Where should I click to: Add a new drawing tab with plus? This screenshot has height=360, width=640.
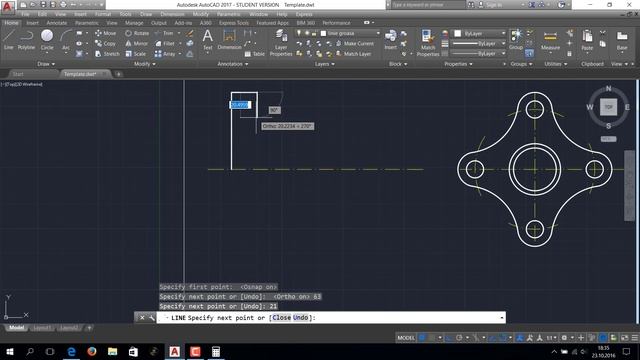coord(118,74)
